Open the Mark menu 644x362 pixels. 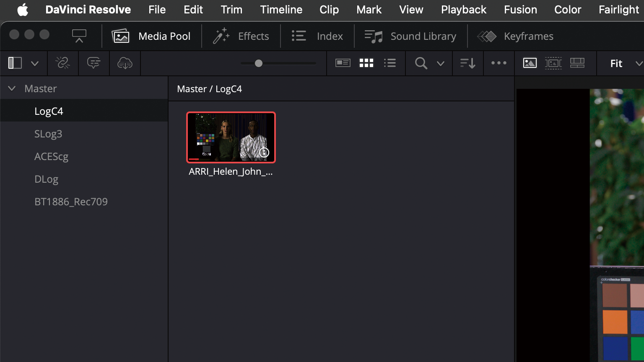point(369,10)
